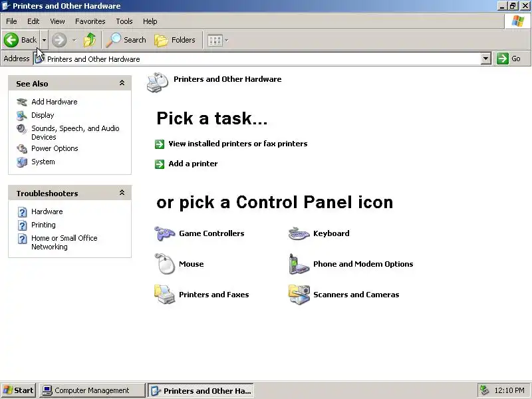The height and width of the screenshot is (399, 532).
Task: Click the Mouse icon
Action: [x=164, y=263]
